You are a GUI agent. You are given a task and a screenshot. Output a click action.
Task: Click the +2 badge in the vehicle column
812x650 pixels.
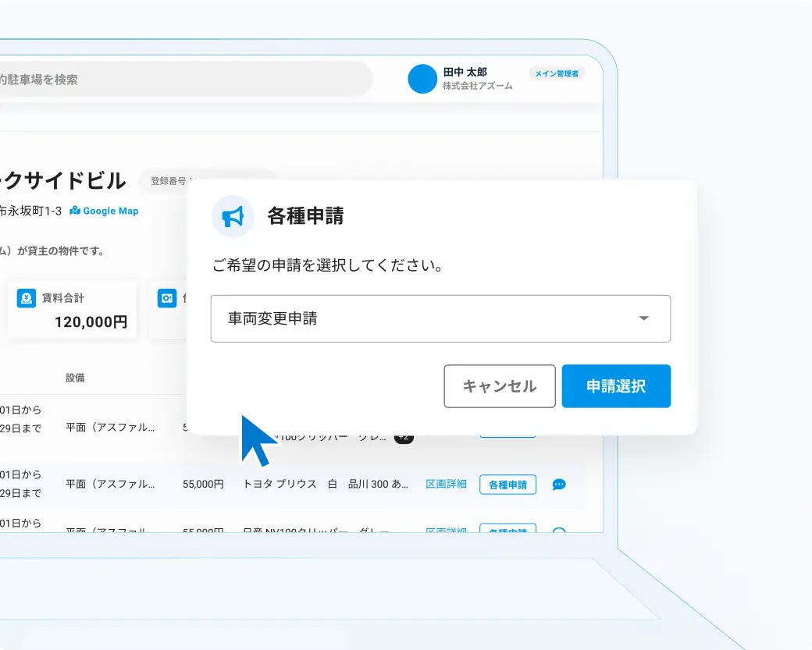[x=404, y=438]
